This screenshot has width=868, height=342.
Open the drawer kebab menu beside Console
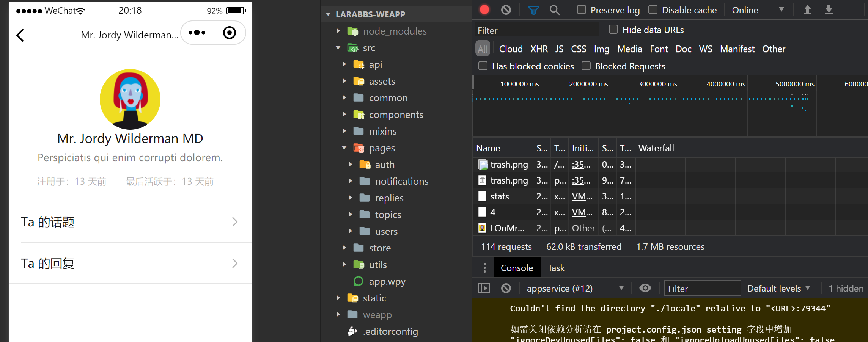[484, 268]
